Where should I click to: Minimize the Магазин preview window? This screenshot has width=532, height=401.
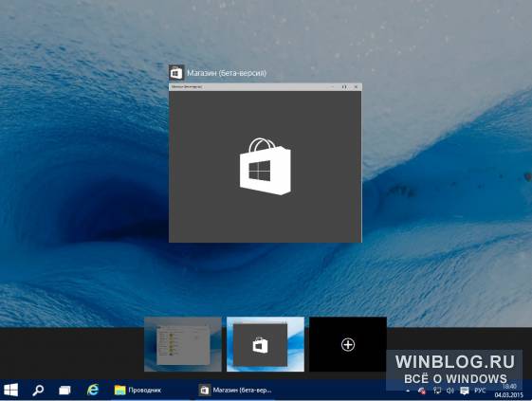(332, 87)
